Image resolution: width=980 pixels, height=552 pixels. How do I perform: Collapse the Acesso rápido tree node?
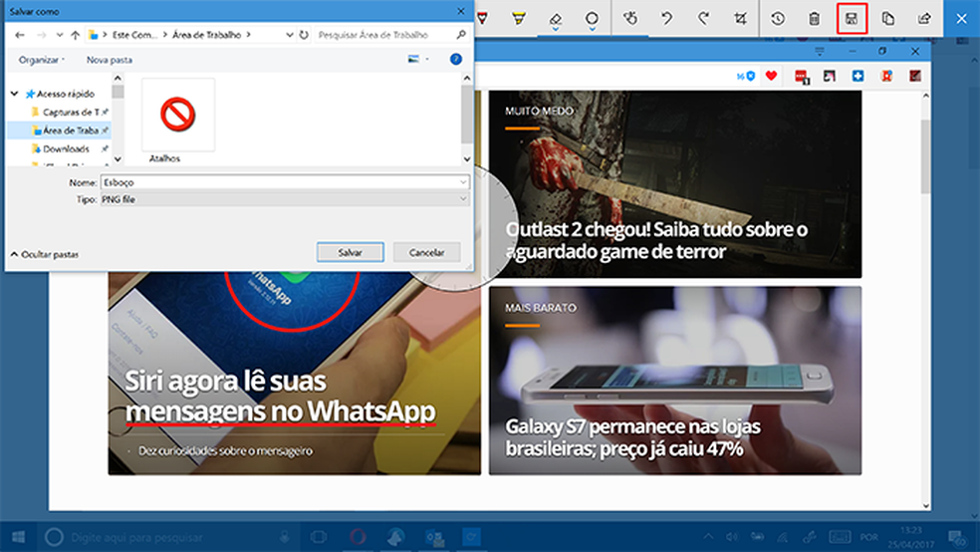(x=14, y=94)
